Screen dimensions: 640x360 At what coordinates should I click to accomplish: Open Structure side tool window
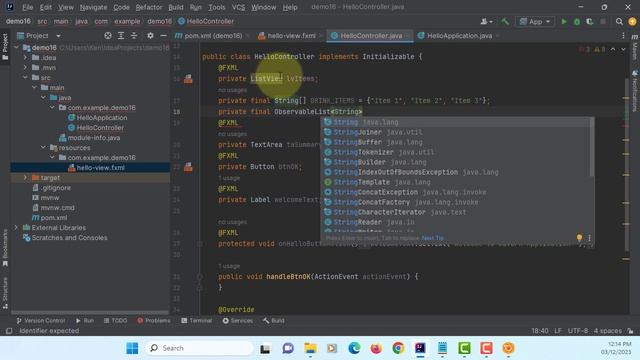tap(5, 292)
